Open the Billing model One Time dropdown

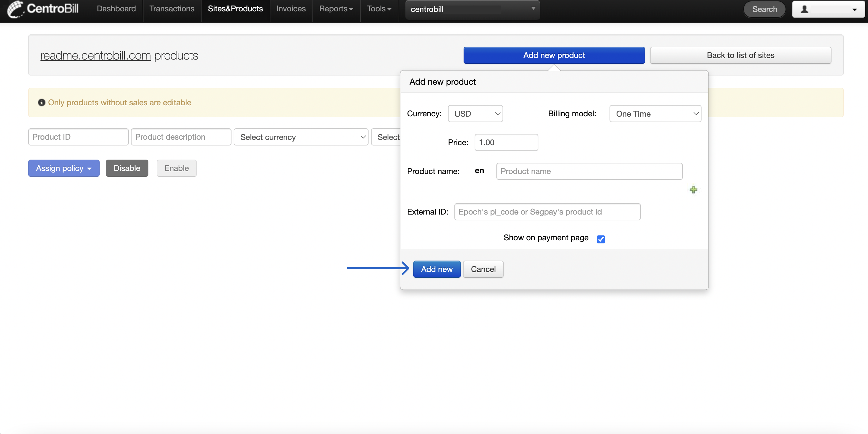click(655, 114)
